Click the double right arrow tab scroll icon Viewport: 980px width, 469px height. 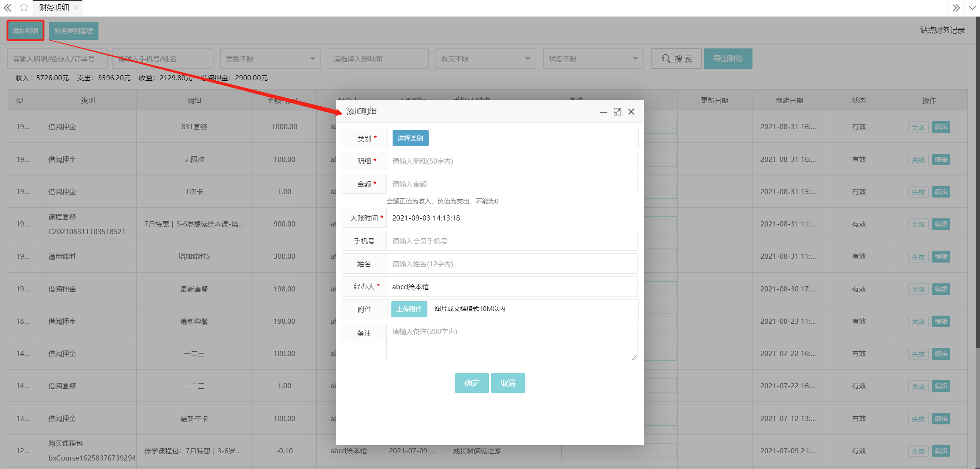956,8
